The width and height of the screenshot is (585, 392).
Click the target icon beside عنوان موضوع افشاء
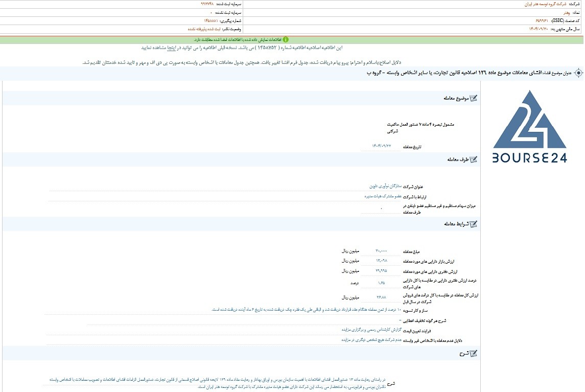(x=578, y=73)
